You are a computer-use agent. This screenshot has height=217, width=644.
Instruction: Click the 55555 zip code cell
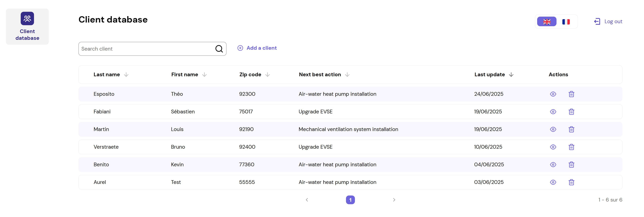[247, 182]
